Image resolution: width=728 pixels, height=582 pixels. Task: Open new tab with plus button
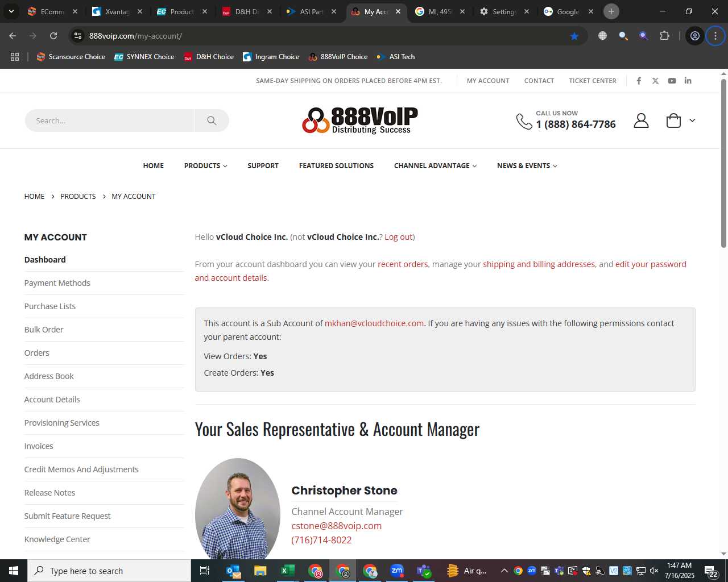tap(611, 11)
